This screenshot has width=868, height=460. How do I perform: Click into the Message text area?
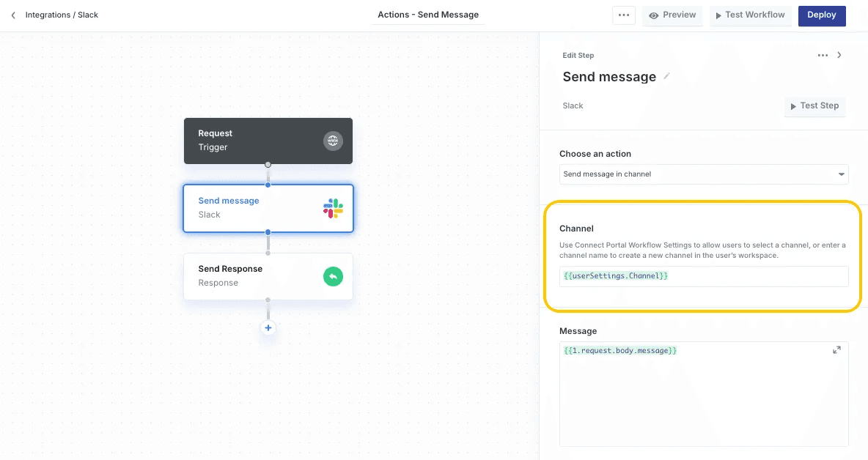tap(703, 399)
